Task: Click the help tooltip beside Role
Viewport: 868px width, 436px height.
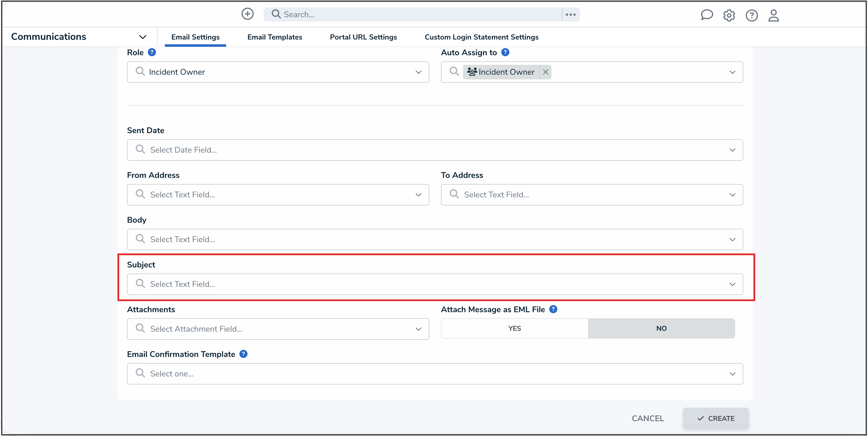Action: click(152, 52)
